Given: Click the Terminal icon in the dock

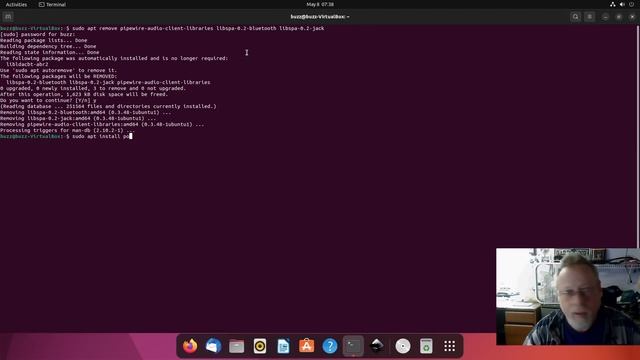Looking at the screenshot, I should (353, 346).
